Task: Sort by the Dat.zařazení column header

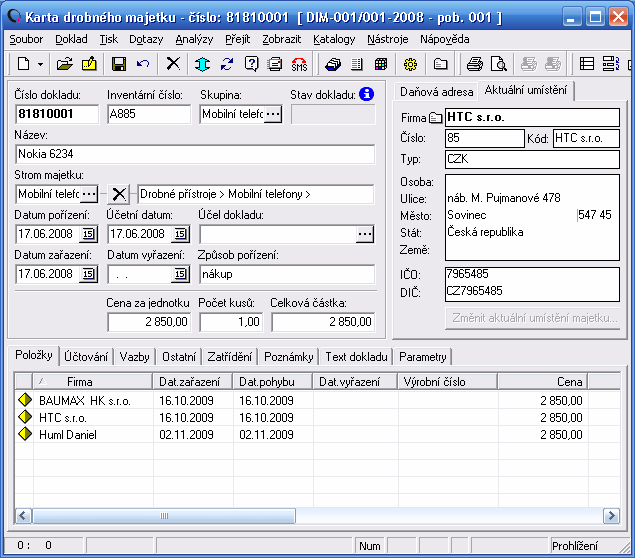Action: 192,381
